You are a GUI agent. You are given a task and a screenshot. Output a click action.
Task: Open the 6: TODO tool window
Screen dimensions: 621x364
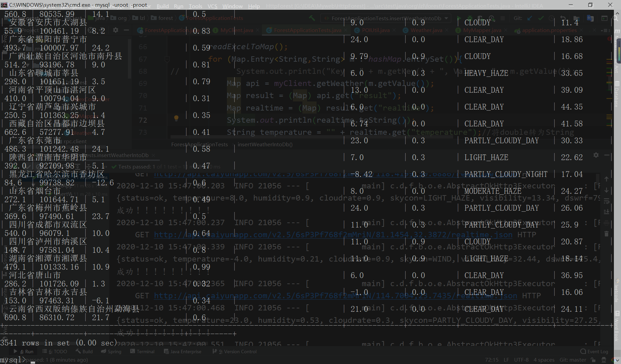tap(55, 352)
